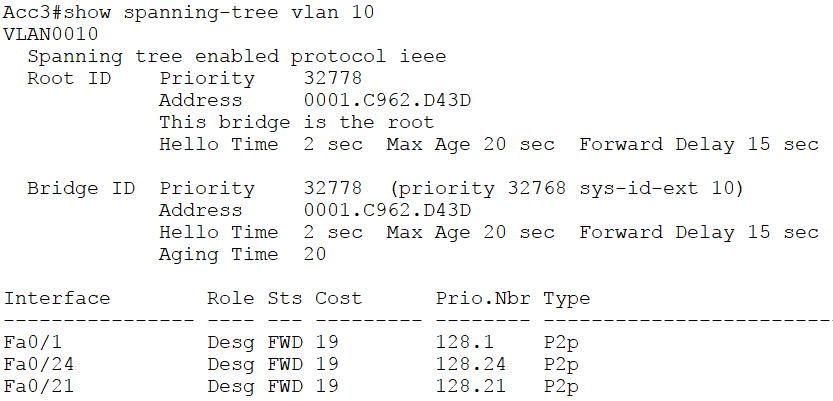The height and width of the screenshot is (401, 833).
Task: Click the Cost column header
Action: click(339, 298)
